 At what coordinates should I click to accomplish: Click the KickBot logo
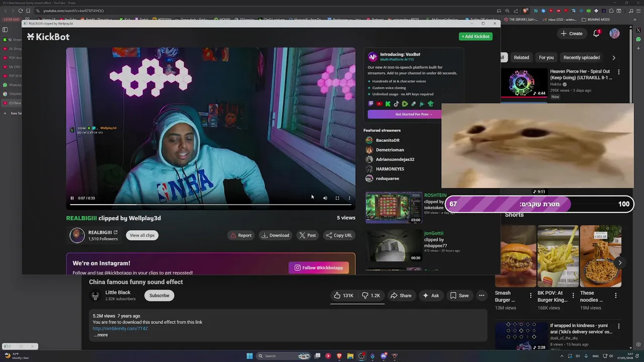48,37
